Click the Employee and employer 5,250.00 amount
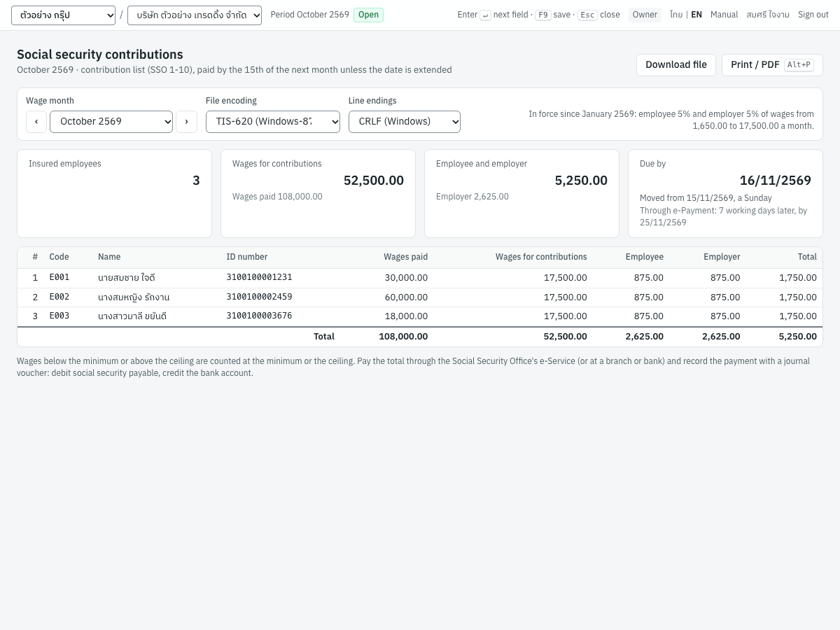 (581, 181)
